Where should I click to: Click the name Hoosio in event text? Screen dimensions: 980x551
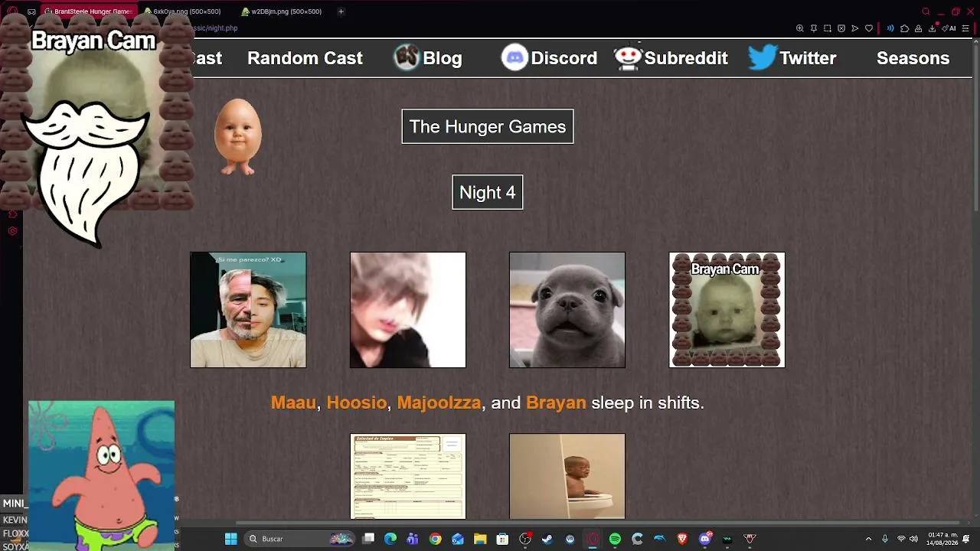tap(357, 403)
